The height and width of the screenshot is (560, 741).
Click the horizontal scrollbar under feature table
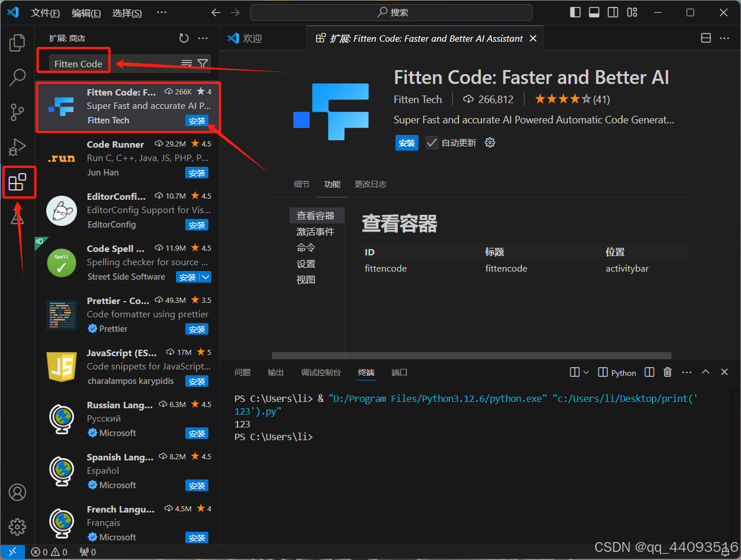pyautogui.click(x=472, y=356)
